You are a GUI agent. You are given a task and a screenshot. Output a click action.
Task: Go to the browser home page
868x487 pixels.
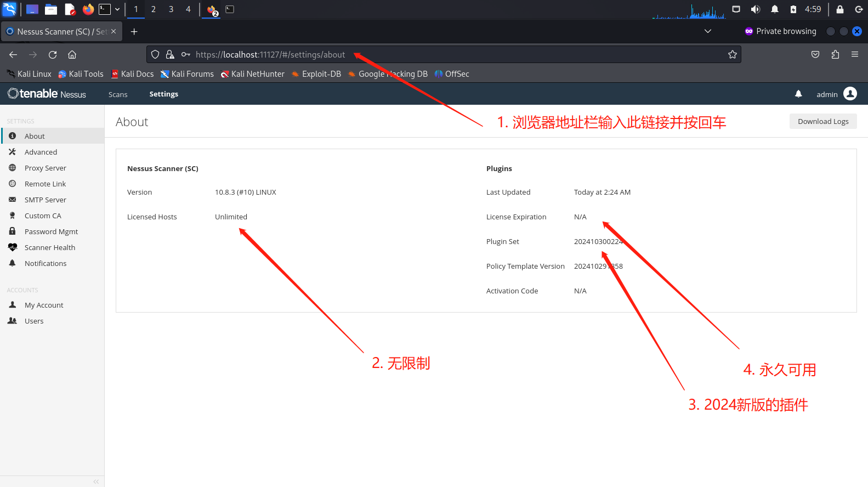(72, 54)
